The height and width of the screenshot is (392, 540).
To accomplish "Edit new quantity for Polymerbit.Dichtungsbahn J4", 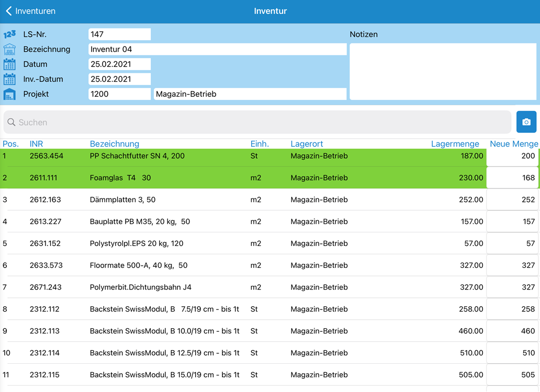I will pyautogui.click(x=512, y=287).
